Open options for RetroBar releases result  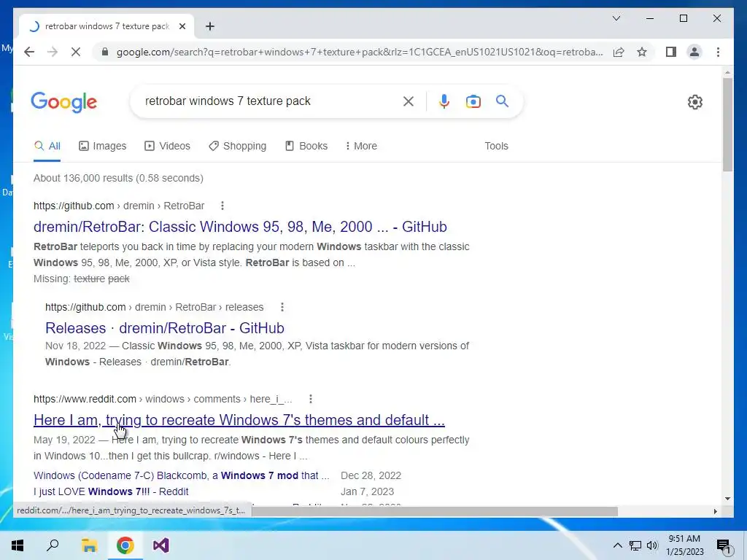(x=282, y=307)
